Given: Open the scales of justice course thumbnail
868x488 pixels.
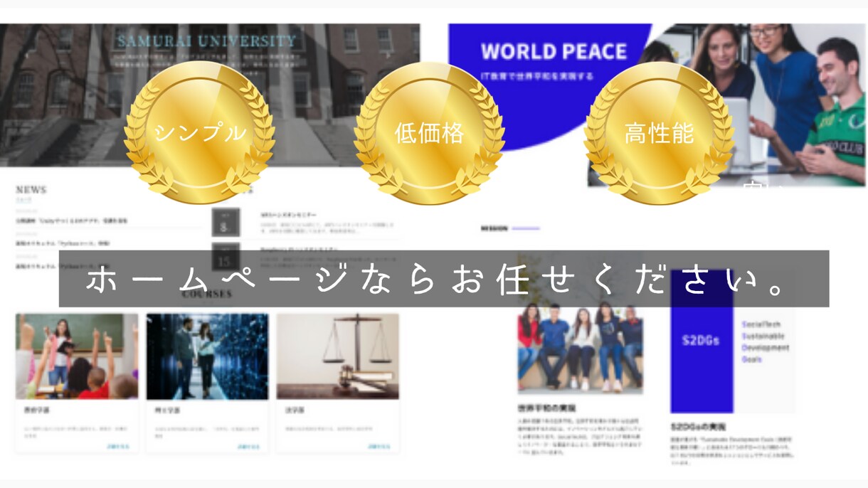Looking at the screenshot, I should point(337,356).
